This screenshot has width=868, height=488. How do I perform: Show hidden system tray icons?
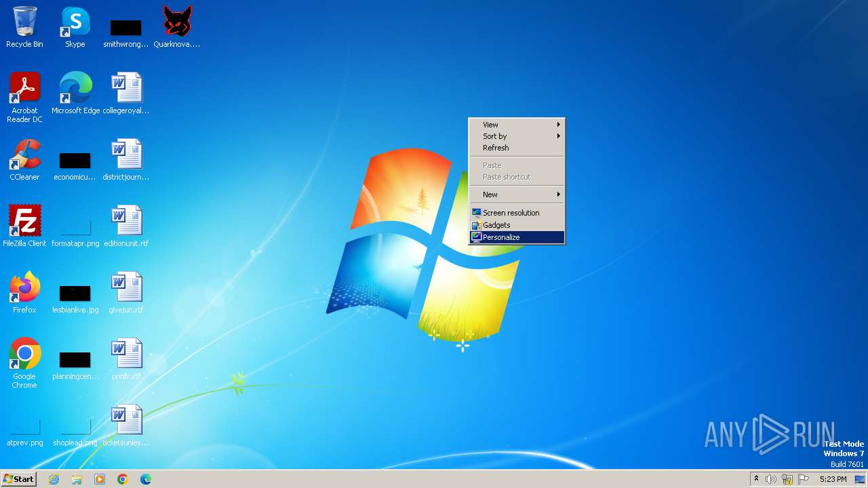(756, 479)
